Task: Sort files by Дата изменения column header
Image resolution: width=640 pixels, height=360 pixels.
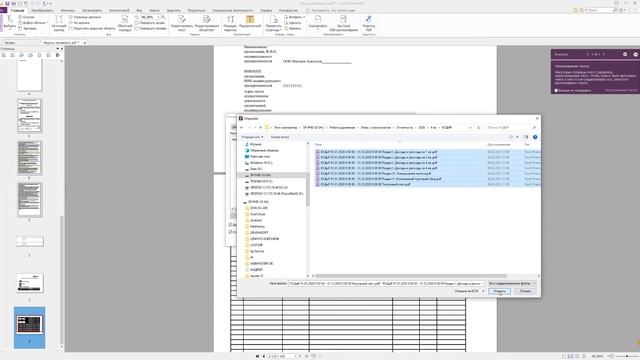Action: (498, 144)
